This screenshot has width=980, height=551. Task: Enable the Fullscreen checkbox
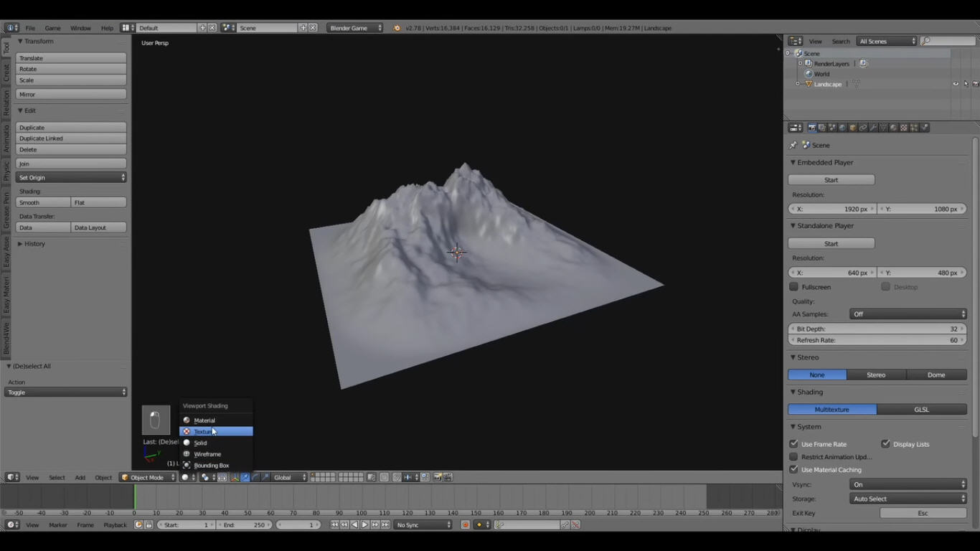point(793,287)
